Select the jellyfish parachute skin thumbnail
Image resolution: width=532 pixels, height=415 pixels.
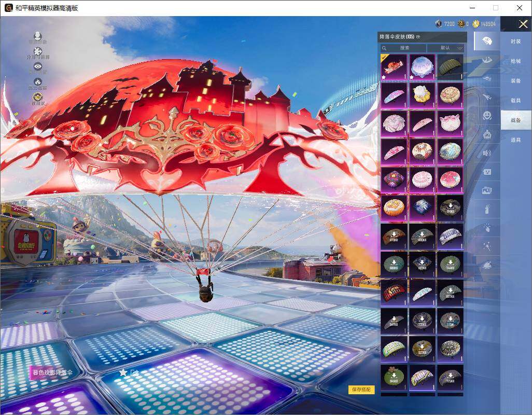422,67
